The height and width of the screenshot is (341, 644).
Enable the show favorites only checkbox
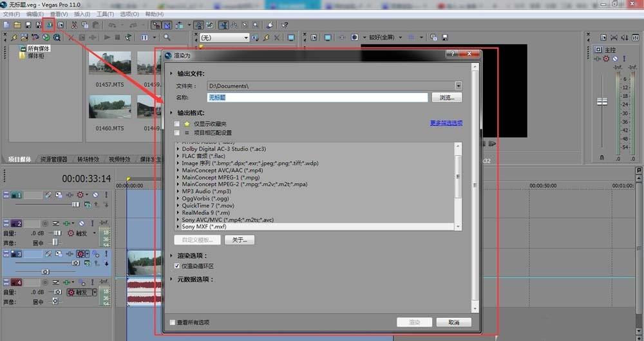click(x=177, y=124)
